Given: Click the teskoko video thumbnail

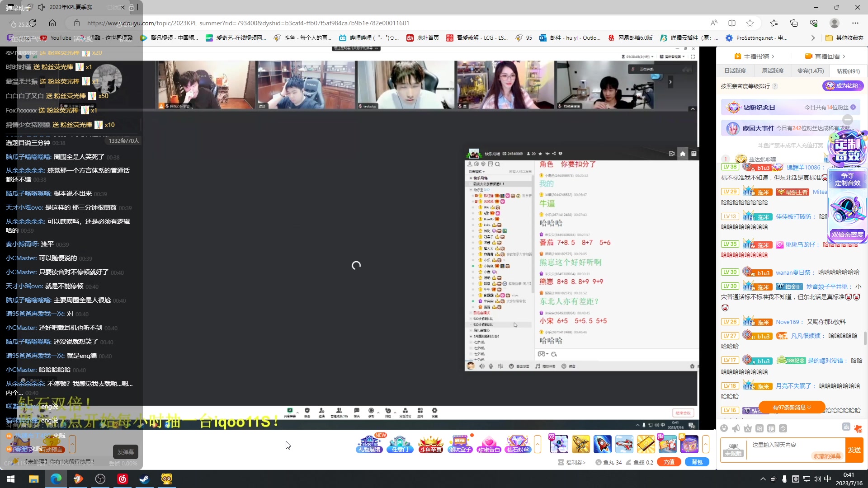Looking at the screenshot, I should 406,84.
